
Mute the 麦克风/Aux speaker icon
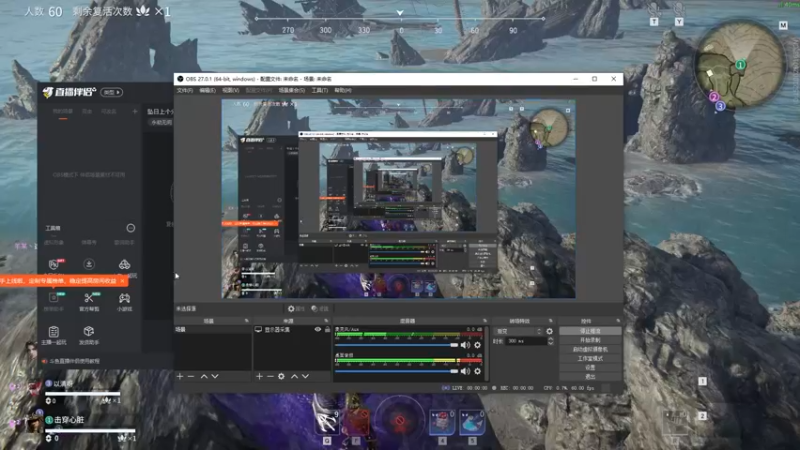pyautogui.click(x=465, y=345)
